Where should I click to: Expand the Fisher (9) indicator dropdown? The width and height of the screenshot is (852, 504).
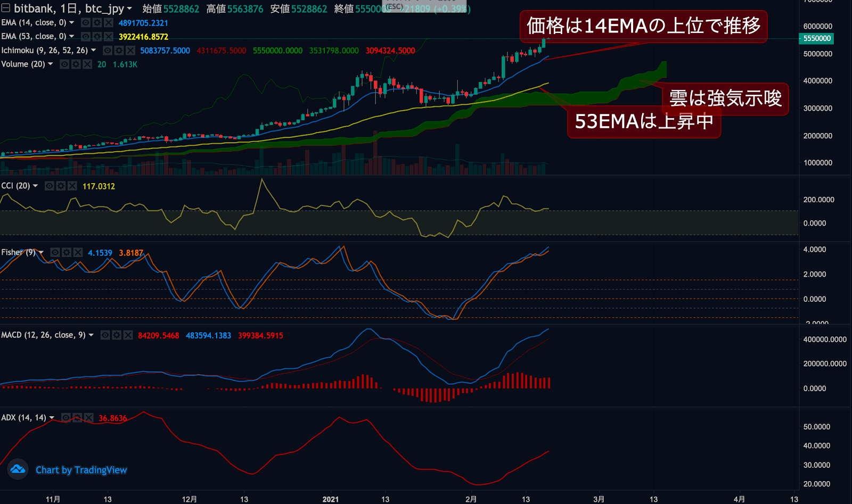coord(40,252)
